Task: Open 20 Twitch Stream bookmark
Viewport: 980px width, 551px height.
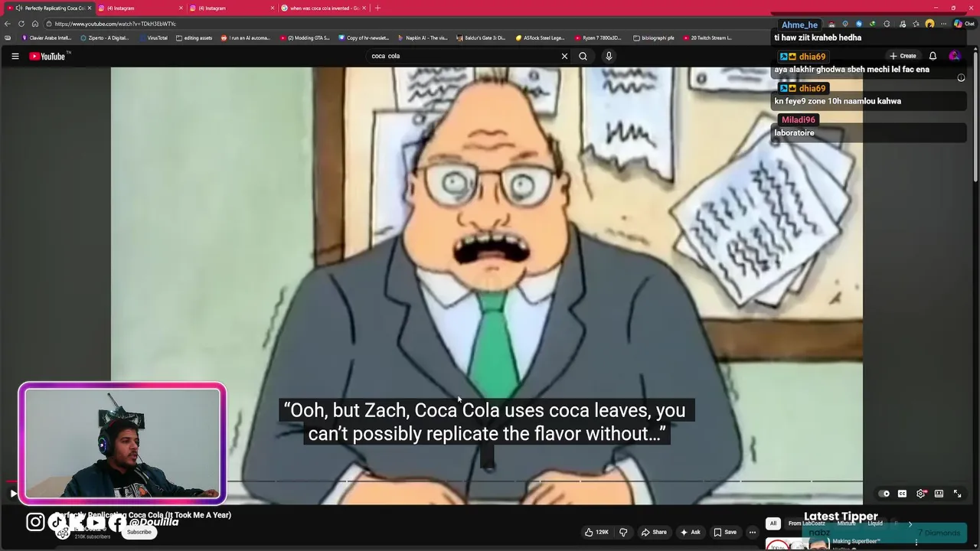Action: [x=707, y=37]
